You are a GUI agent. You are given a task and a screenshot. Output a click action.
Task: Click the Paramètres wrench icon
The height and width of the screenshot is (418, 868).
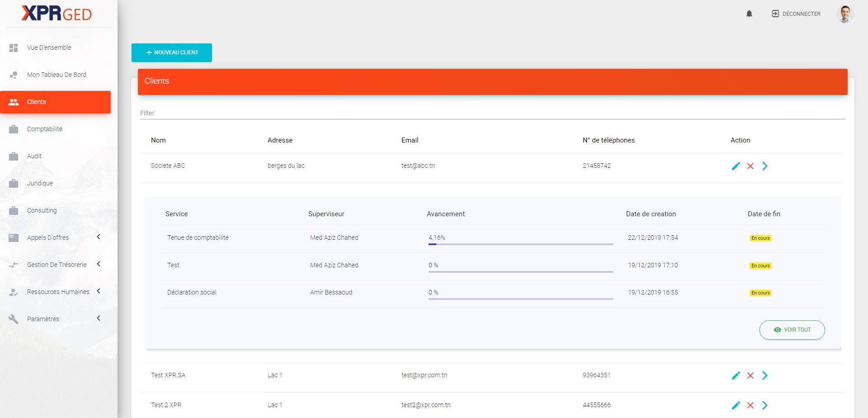(x=14, y=319)
